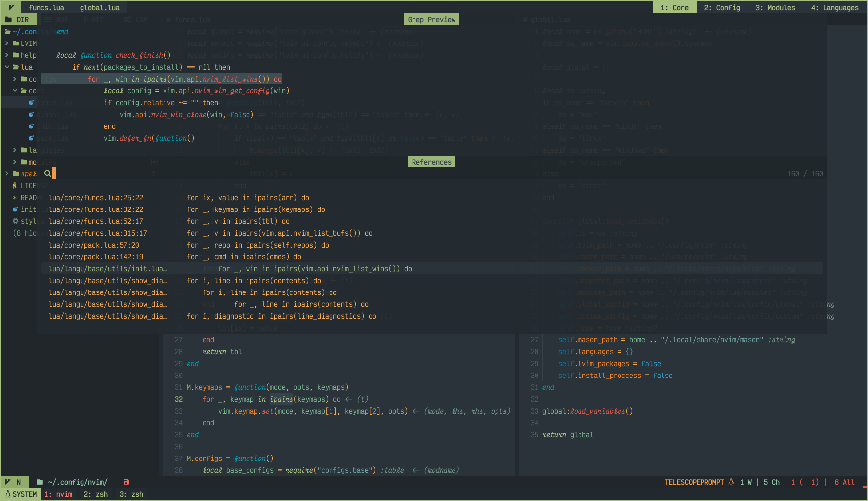Select the '2: Config' tab
The image size is (868, 501).
722,8
